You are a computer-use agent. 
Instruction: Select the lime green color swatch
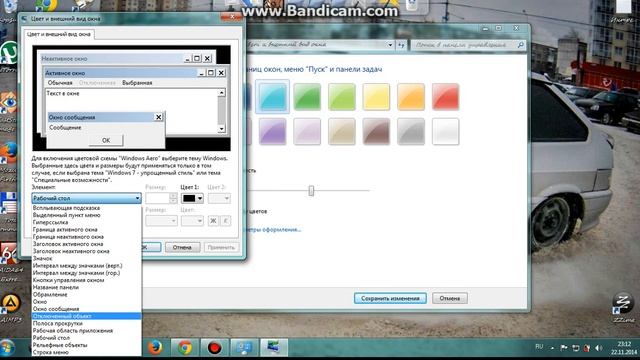click(x=342, y=97)
